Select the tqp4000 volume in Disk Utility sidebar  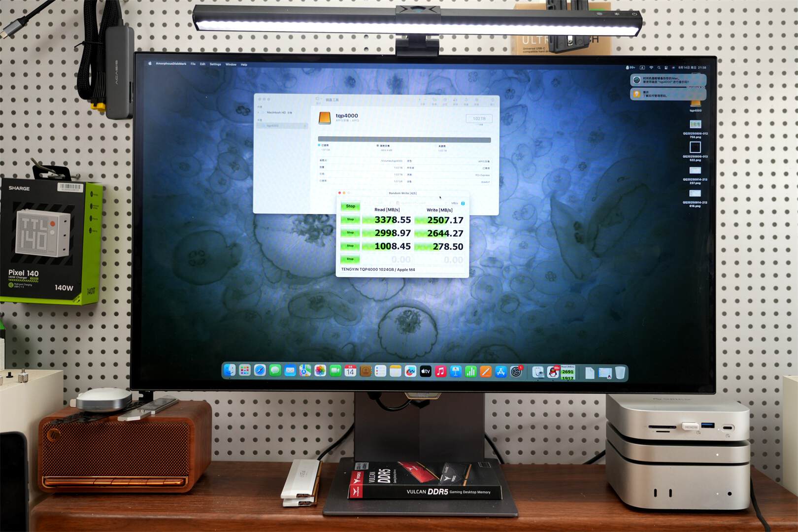click(282, 126)
